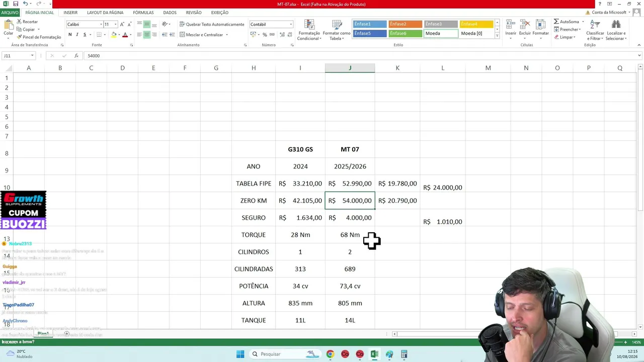644x362 pixels.
Task: Toggle italic I formatting
Action: 77,35
